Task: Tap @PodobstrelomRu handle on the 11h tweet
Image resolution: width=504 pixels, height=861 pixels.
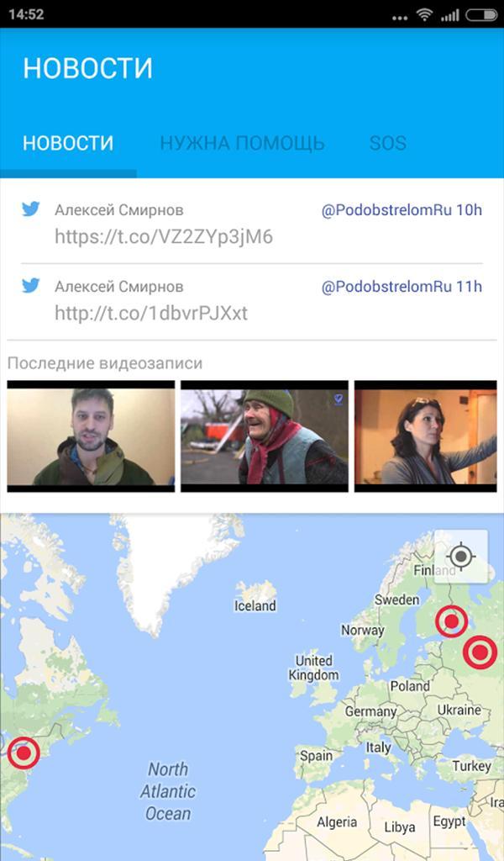Action: pyautogui.click(x=386, y=287)
